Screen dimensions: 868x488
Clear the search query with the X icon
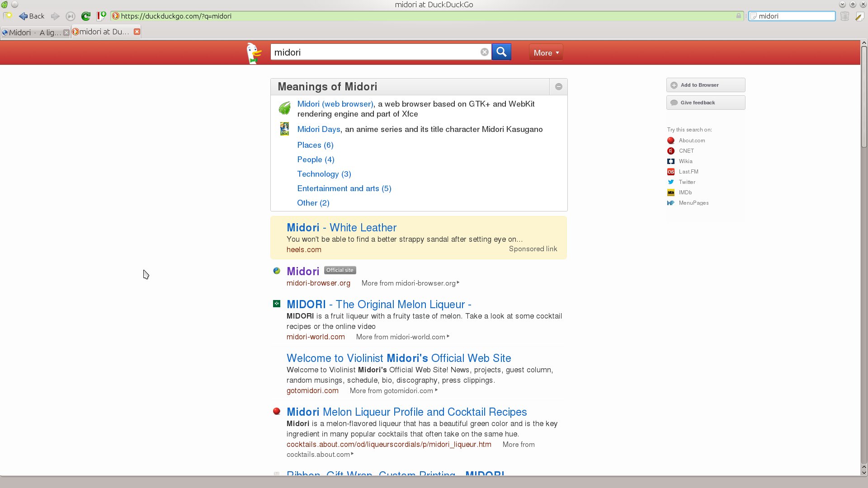coord(484,52)
